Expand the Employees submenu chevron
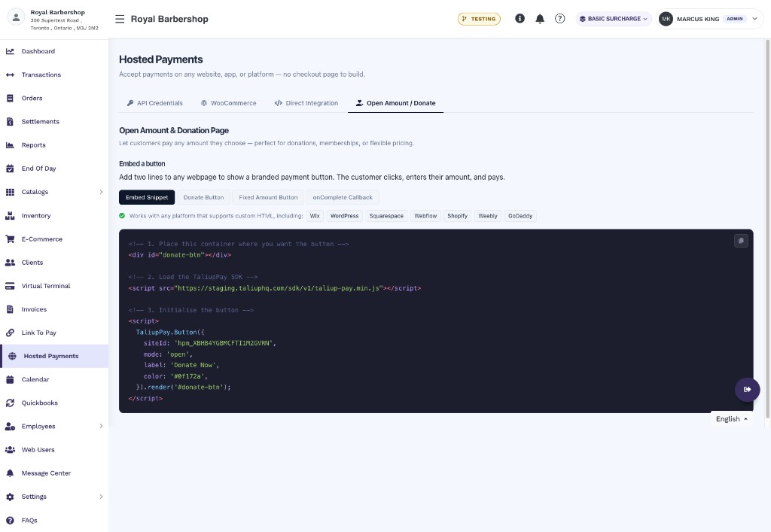771x532 pixels. (101, 427)
